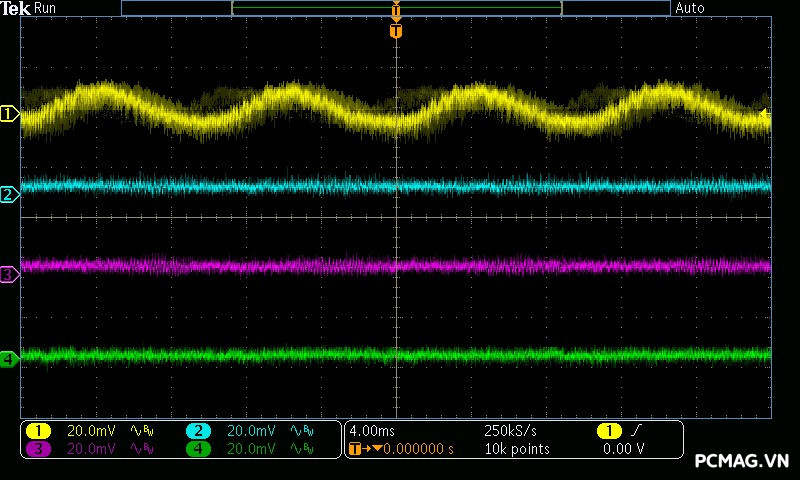This screenshot has width=800, height=480.
Task: Toggle the Run acquisition status
Action: tap(46, 8)
